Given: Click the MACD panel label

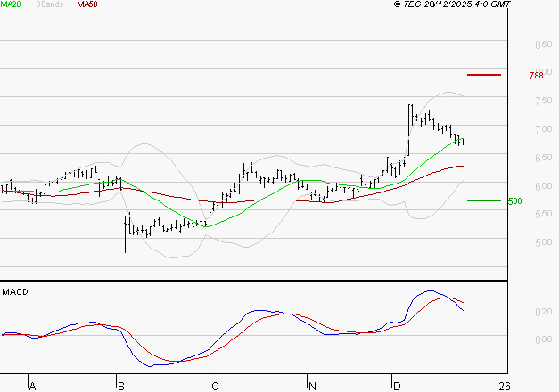Looking at the screenshot, I should pos(15,292).
